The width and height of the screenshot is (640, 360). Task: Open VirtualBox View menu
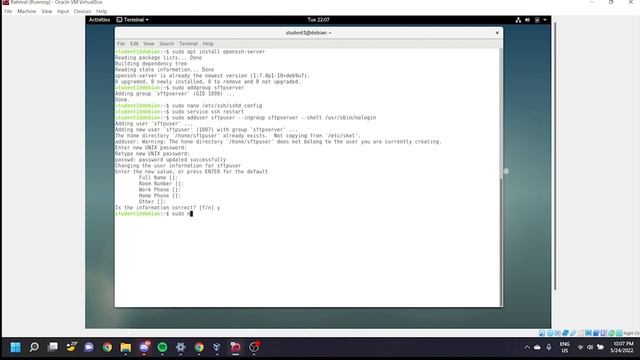point(47,11)
